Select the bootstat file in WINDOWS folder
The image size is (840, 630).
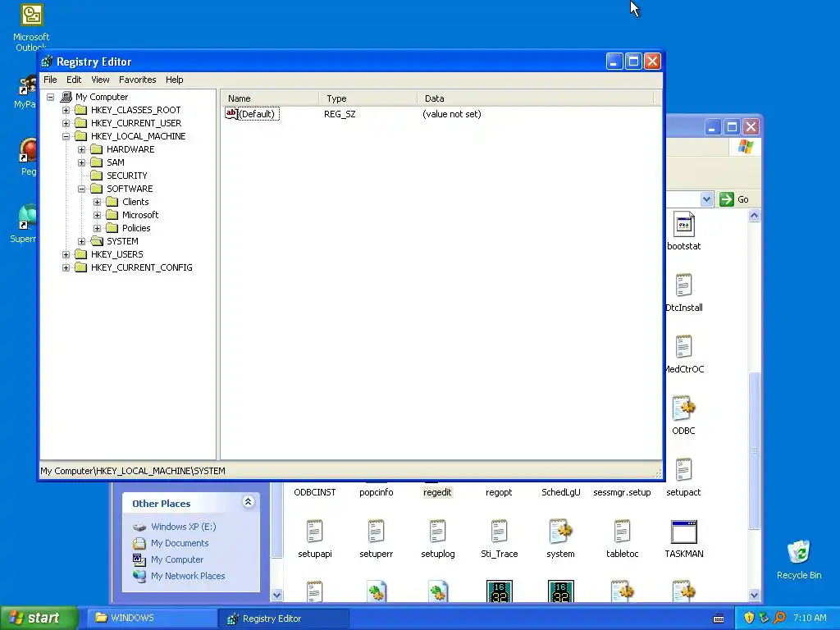click(x=683, y=231)
